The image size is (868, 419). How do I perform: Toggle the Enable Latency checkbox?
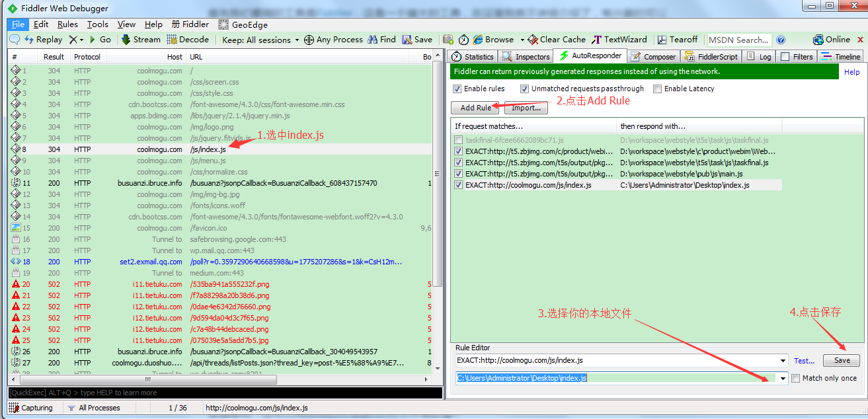[657, 89]
